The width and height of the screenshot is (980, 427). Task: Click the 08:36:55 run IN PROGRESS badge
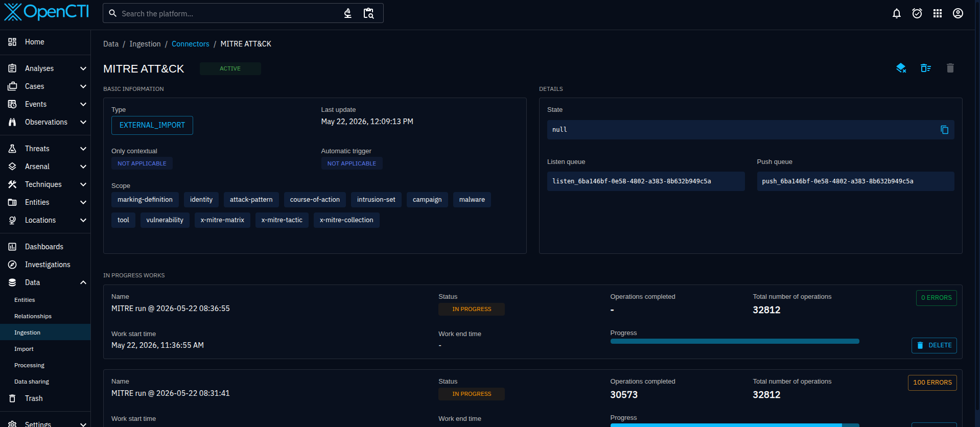tap(472, 309)
